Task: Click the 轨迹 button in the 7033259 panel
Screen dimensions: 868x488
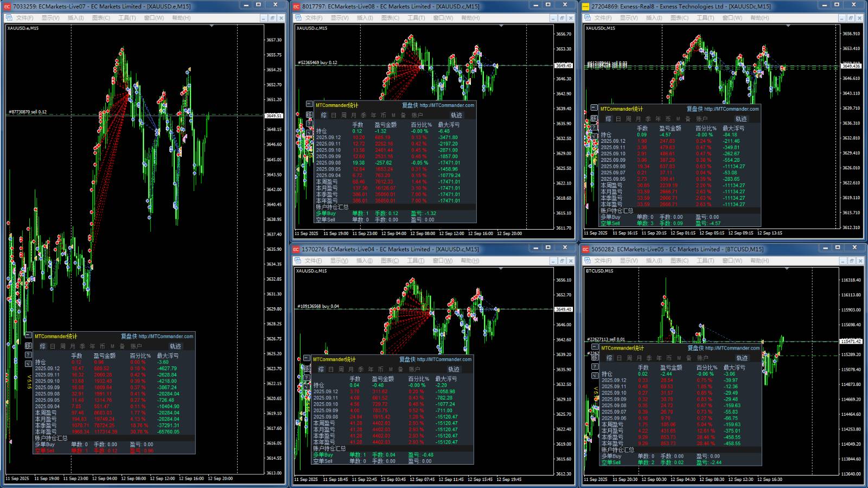Action: pyautogui.click(x=175, y=346)
